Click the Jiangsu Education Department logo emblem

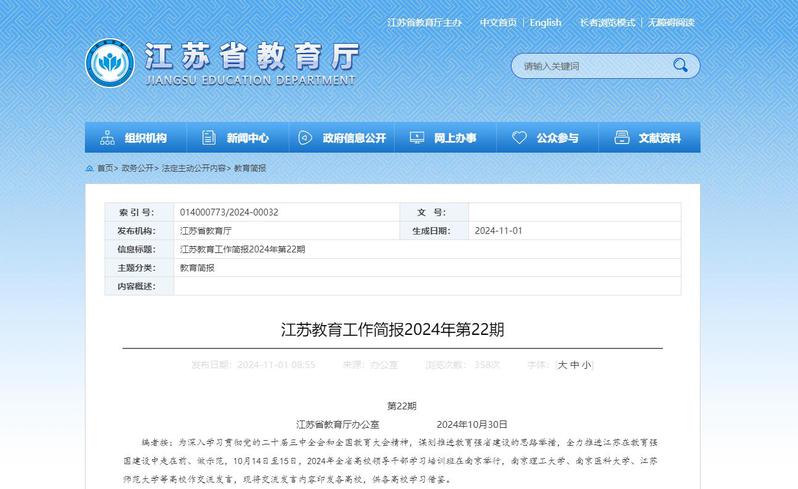[x=108, y=63]
